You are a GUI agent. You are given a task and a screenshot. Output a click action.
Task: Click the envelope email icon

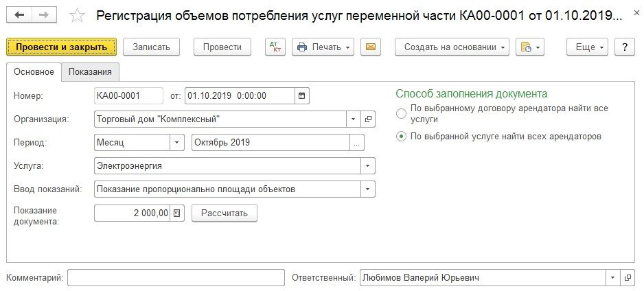371,47
